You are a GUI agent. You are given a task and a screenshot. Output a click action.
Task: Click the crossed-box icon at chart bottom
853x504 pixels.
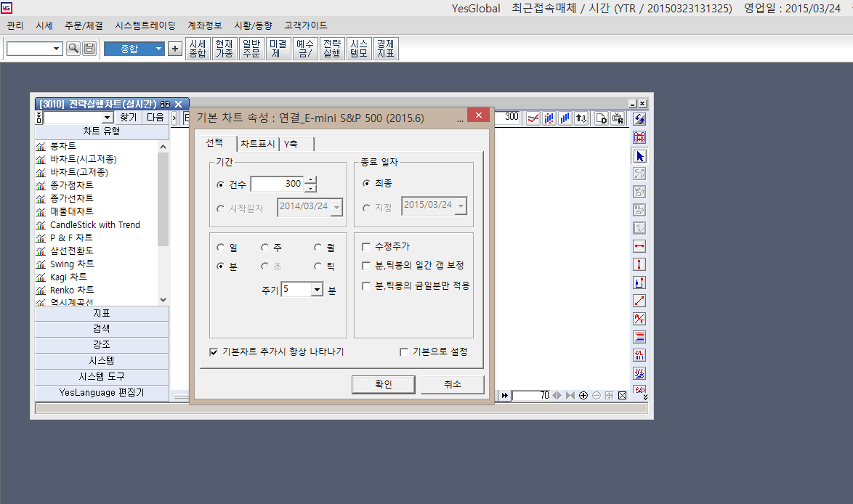(623, 395)
